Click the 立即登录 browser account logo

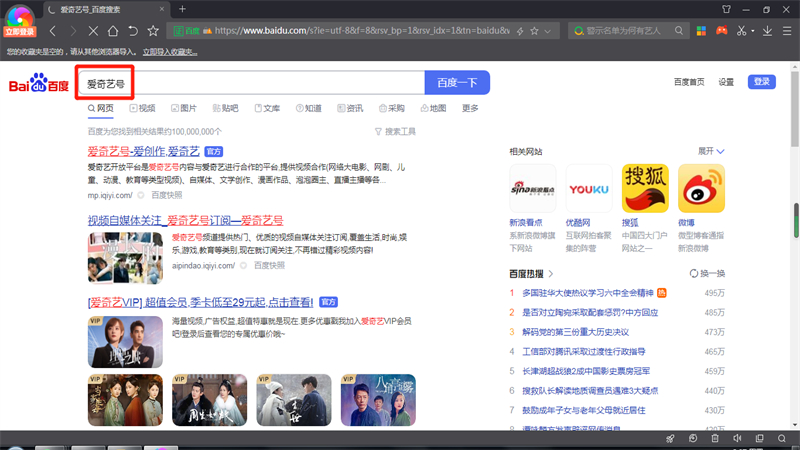click(x=19, y=21)
